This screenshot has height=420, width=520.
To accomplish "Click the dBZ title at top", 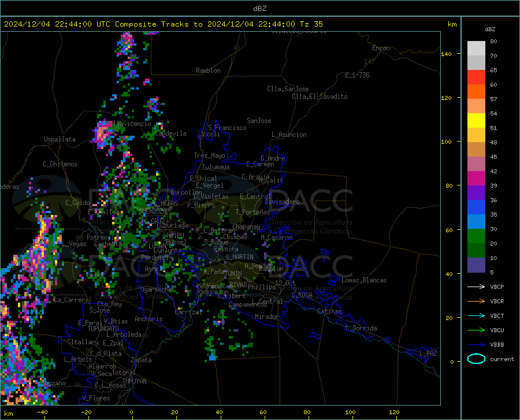I will tap(259, 9).
